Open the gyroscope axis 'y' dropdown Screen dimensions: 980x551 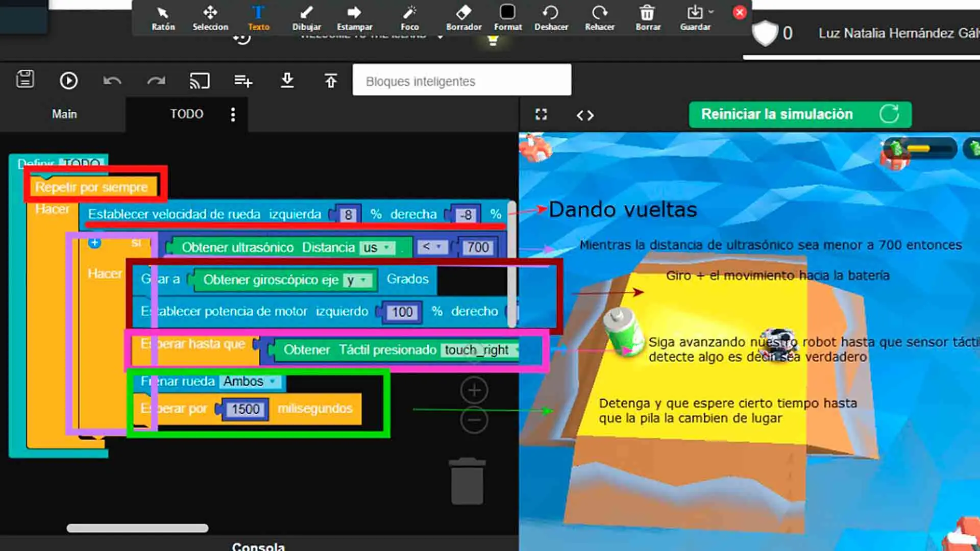pyautogui.click(x=357, y=280)
